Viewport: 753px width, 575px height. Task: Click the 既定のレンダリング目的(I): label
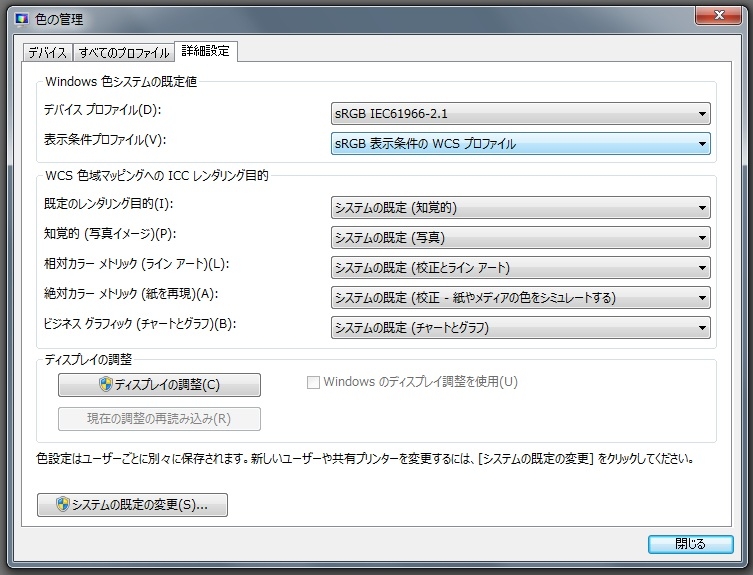click(x=109, y=204)
